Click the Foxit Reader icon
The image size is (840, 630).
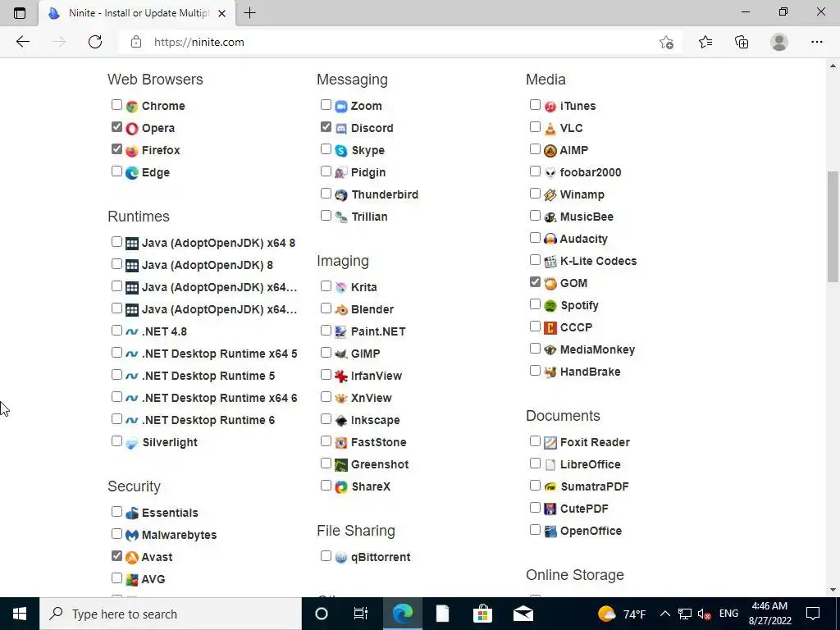(550, 442)
